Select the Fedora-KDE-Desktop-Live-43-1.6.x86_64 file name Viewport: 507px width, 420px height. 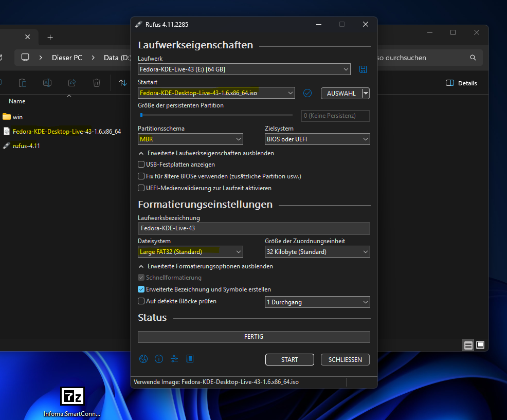coord(67,132)
